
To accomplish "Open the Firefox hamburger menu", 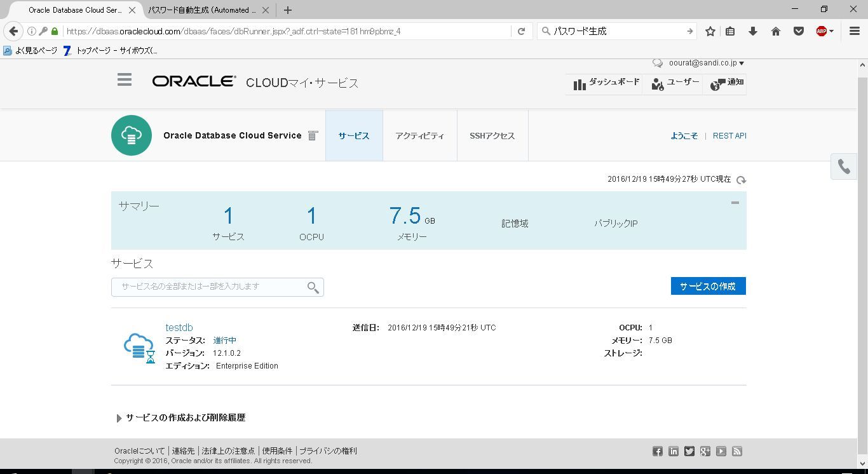I will pos(855,31).
